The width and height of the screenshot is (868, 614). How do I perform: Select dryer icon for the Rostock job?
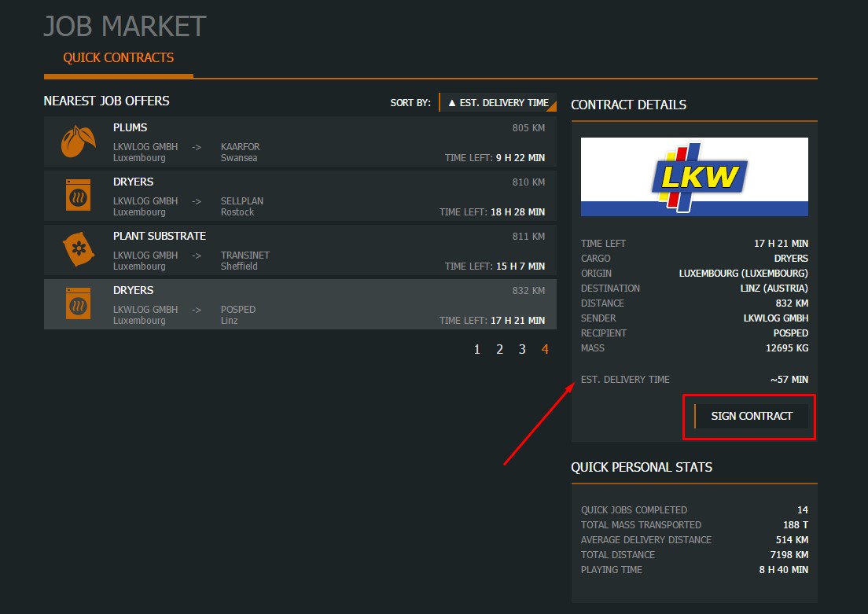pos(78,195)
